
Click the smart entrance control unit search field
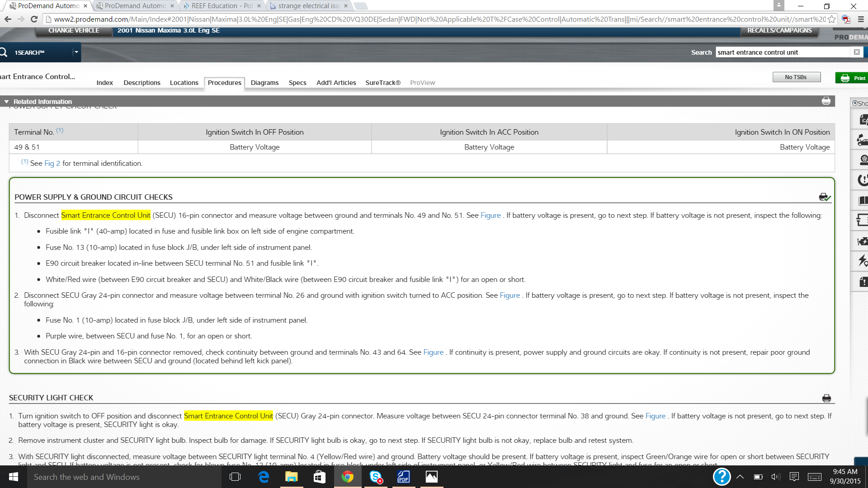(782, 52)
